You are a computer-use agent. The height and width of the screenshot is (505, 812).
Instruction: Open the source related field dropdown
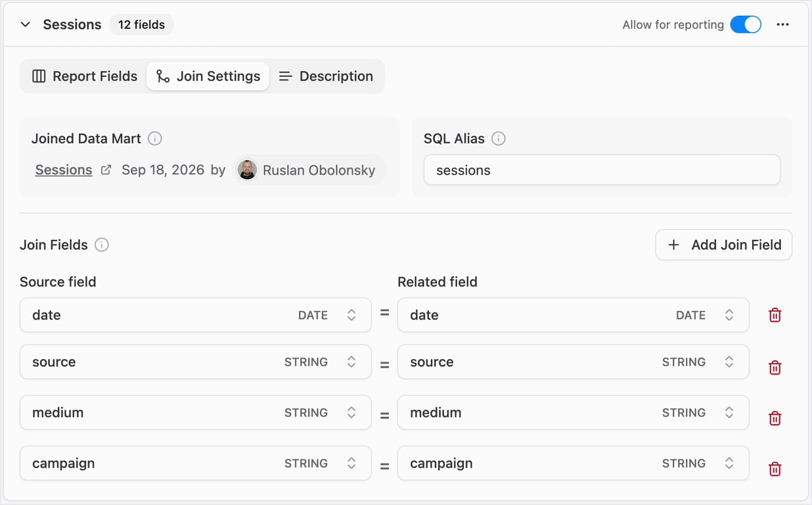[x=573, y=362]
